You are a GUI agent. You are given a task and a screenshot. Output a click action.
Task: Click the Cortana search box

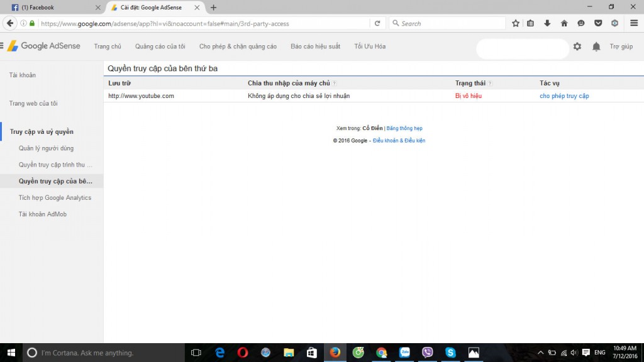click(x=104, y=353)
